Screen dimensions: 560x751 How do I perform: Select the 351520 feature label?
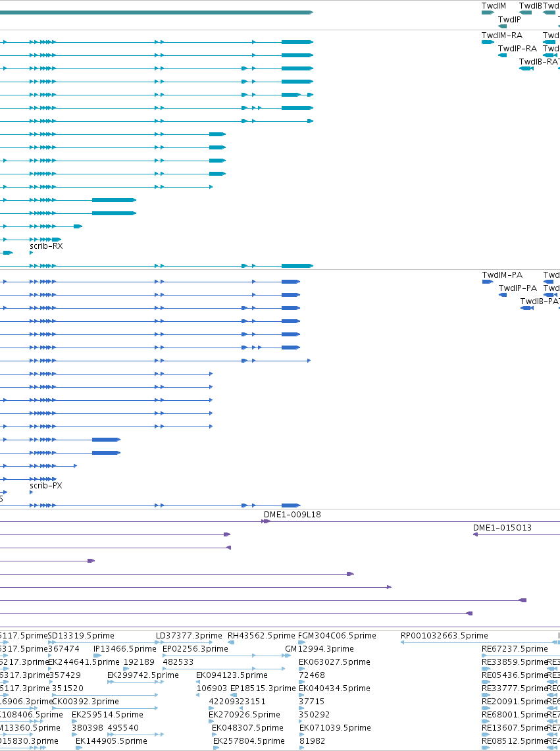pyautogui.click(x=68, y=688)
